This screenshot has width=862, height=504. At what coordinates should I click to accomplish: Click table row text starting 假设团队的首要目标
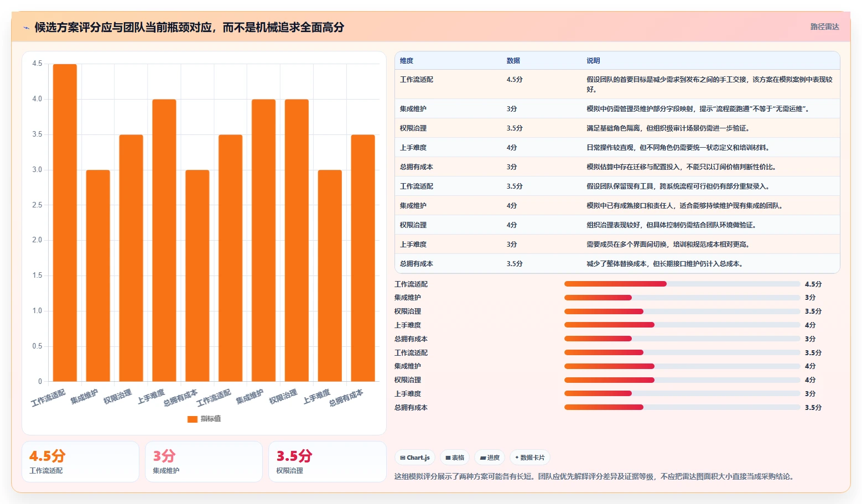709,84
